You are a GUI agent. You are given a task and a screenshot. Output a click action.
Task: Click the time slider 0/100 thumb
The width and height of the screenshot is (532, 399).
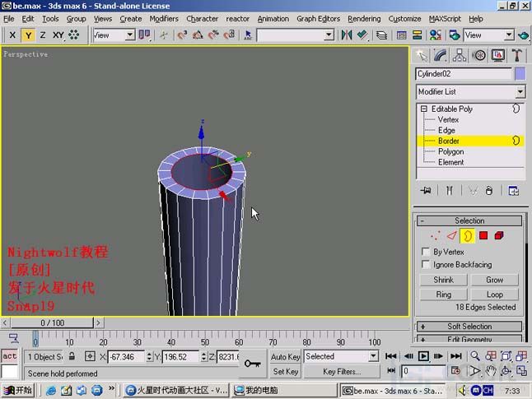pos(52,322)
